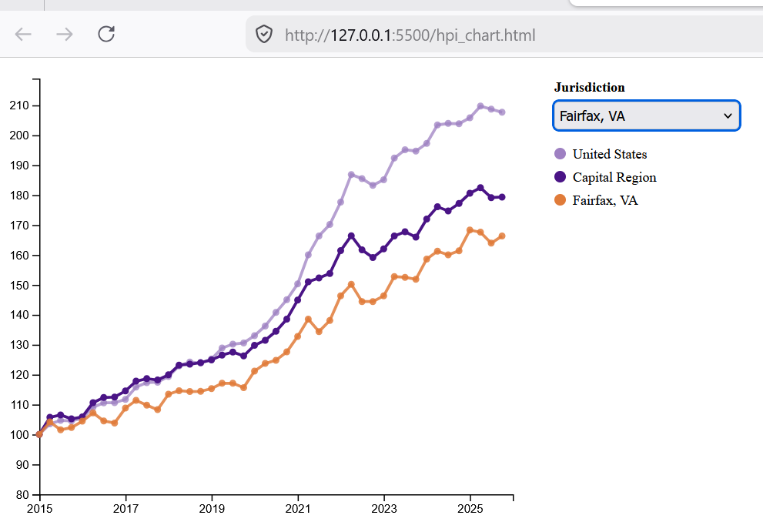Focus the address bar showing hpi_chart.html
The height and width of the screenshot is (532, 763).
click(462, 35)
